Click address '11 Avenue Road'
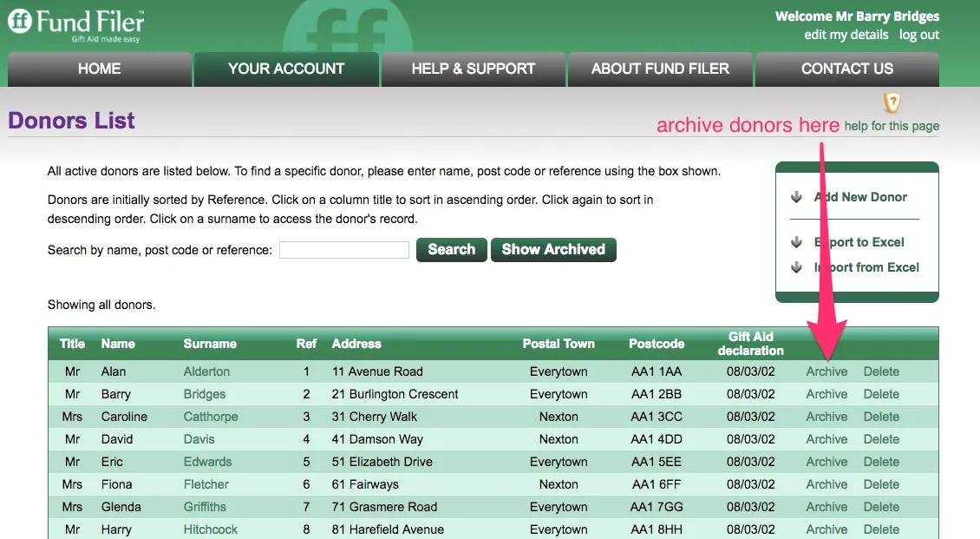980x539 pixels. 377,371
